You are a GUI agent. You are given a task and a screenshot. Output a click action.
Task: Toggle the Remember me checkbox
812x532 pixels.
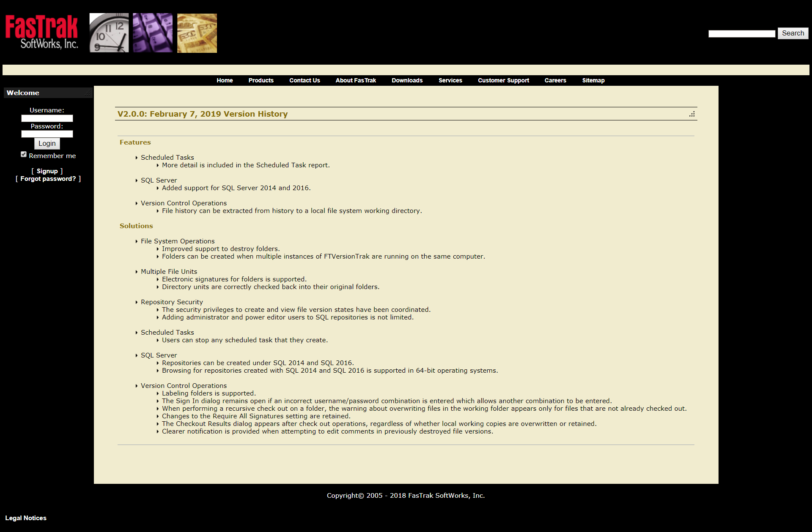coord(24,155)
